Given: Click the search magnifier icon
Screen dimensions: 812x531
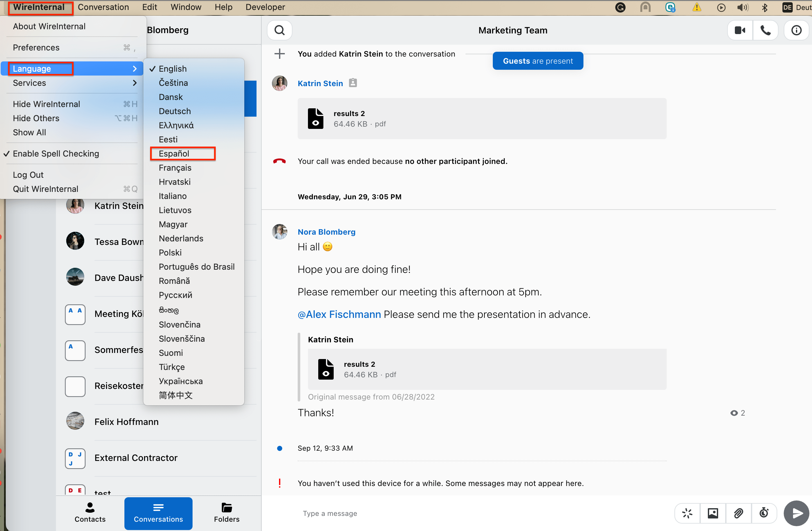Looking at the screenshot, I should pyautogui.click(x=279, y=30).
